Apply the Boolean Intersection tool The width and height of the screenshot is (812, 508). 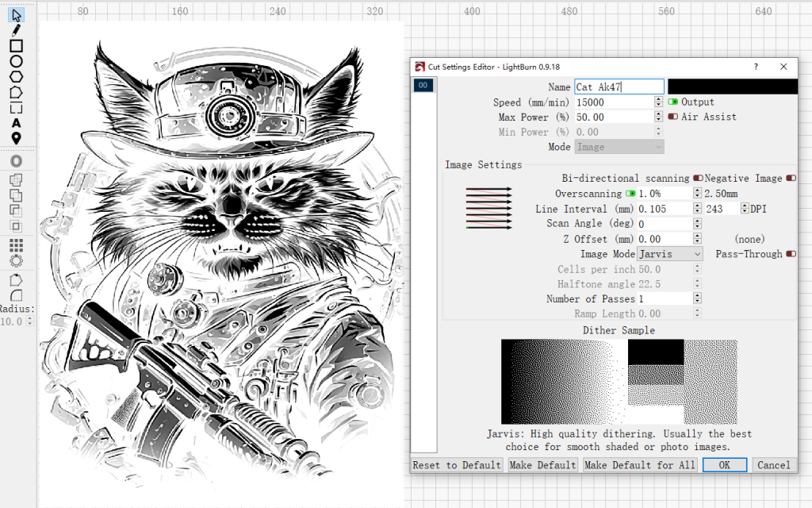(x=16, y=226)
